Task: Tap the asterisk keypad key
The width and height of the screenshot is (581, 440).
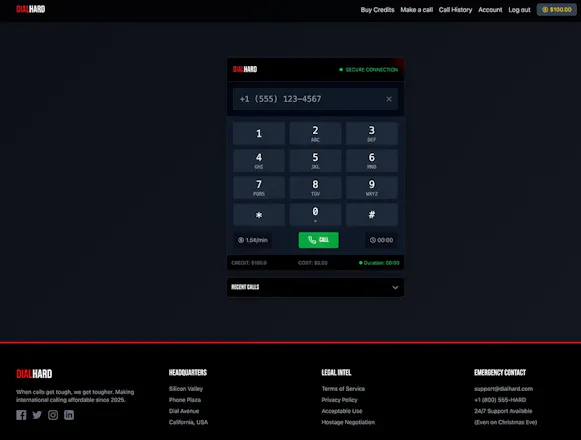Action: pyautogui.click(x=259, y=215)
